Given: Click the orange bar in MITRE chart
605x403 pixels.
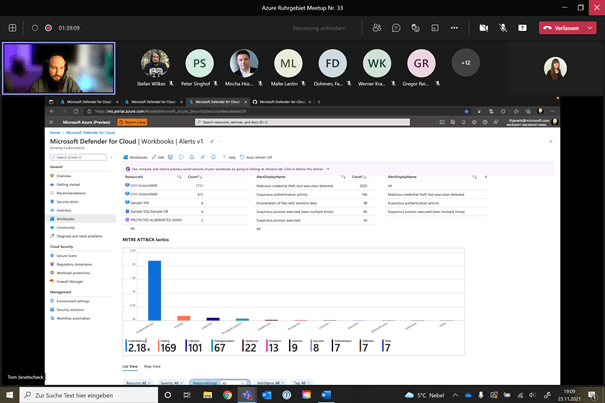Looking at the screenshot, I should point(184,318).
